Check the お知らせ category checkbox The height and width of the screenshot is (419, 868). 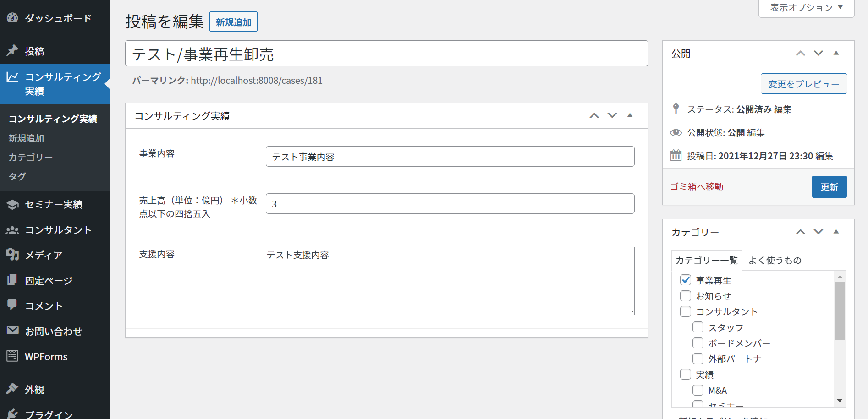tap(686, 296)
